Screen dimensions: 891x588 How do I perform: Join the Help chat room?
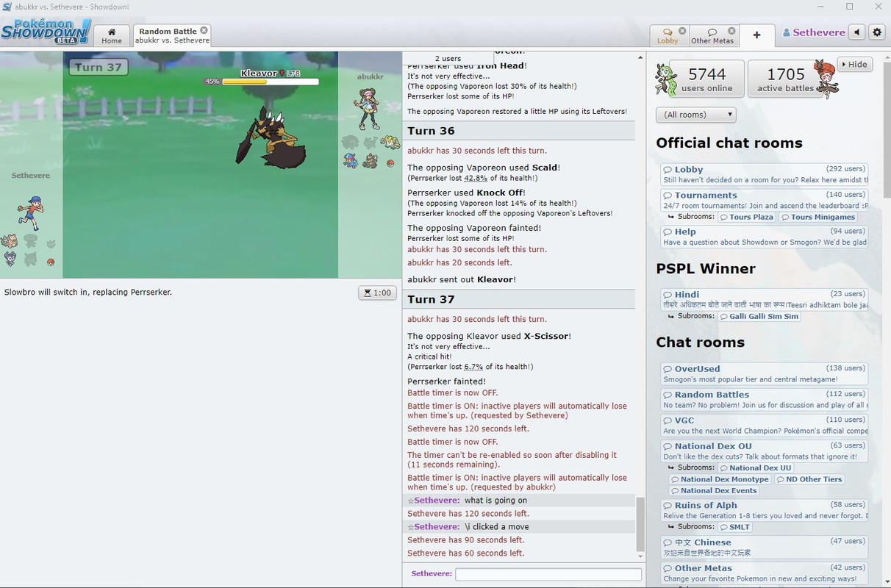coord(764,237)
